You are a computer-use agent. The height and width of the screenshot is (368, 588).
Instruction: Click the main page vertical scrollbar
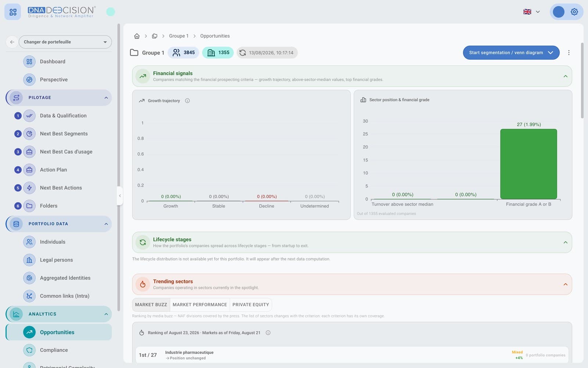click(582, 81)
